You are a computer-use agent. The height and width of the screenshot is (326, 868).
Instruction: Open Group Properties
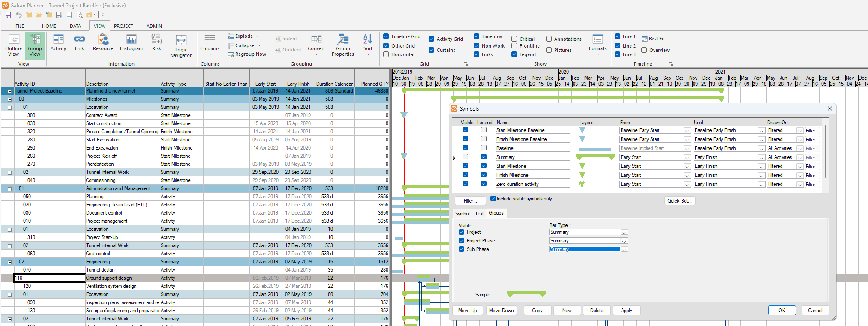pos(343,45)
